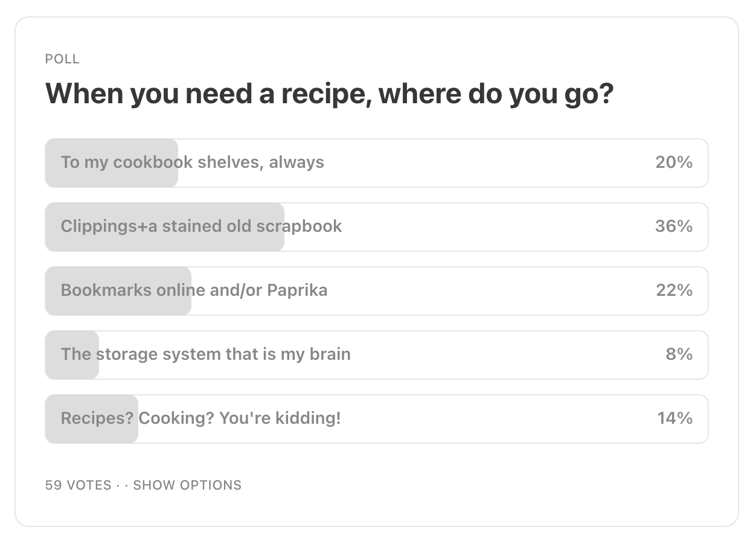Click the POLL label above the question
Image resolution: width=756 pixels, height=553 pixels.
tap(62, 59)
